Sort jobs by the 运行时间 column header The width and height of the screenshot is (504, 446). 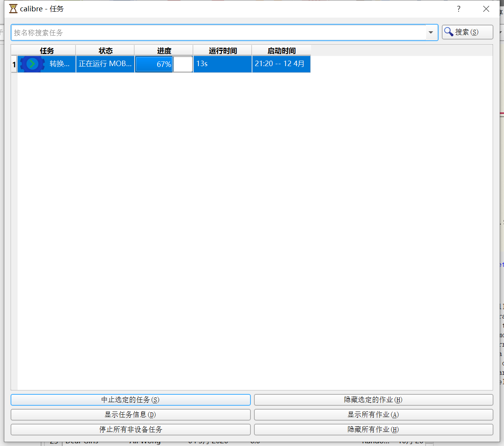(x=222, y=50)
